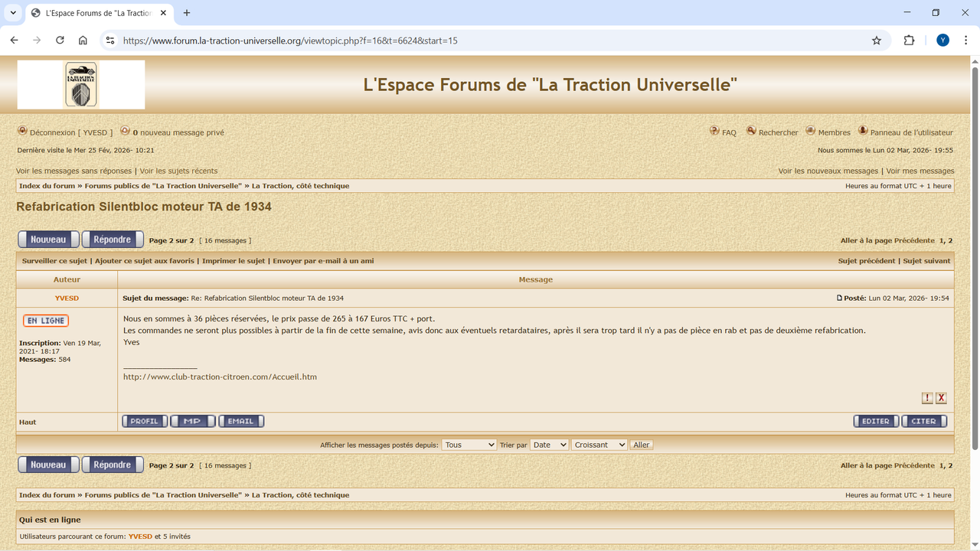This screenshot has height=551, width=980.
Task: Open Membres via its icon
Action: click(809, 132)
